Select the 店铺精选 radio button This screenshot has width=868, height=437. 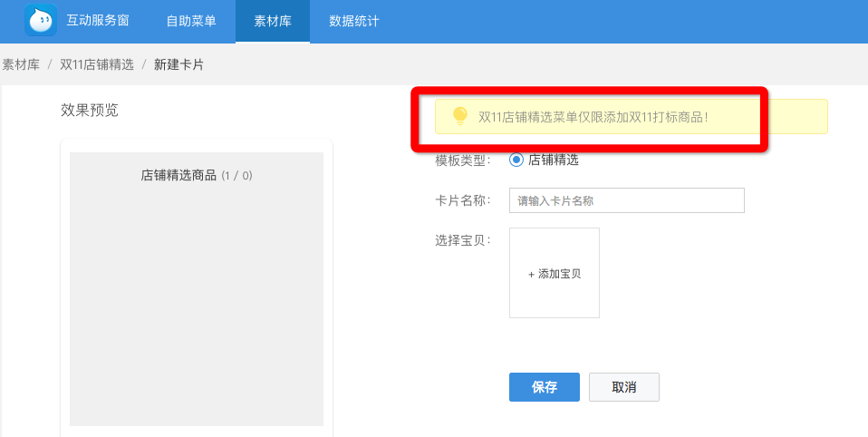(x=516, y=160)
